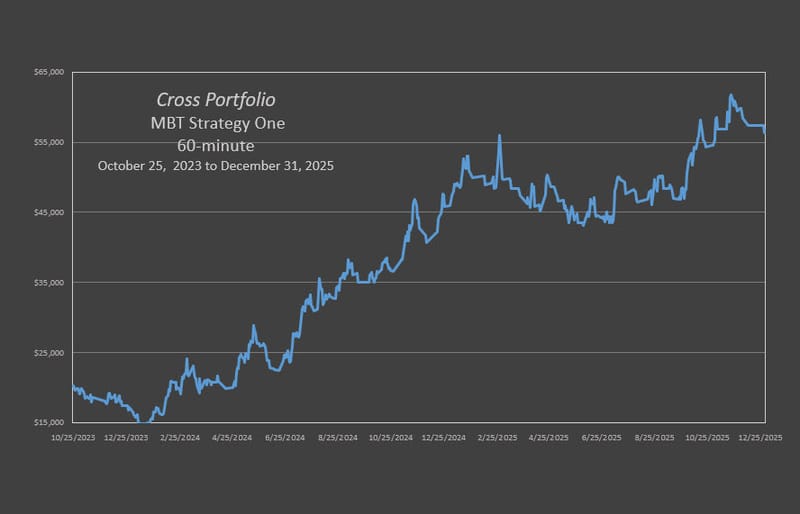The height and width of the screenshot is (514, 800).
Task: Select the $15,000 y-axis label
Action: [49, 422]
